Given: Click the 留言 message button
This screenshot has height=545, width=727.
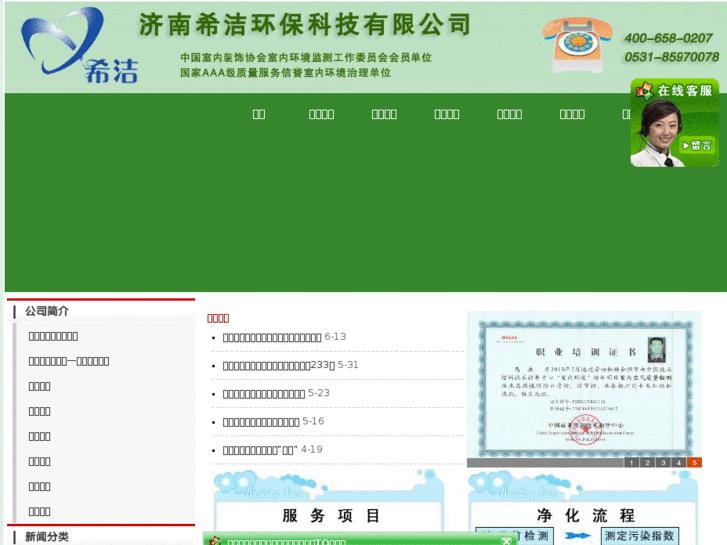Looking at the screenshot, I should click(x=697, y=146).
